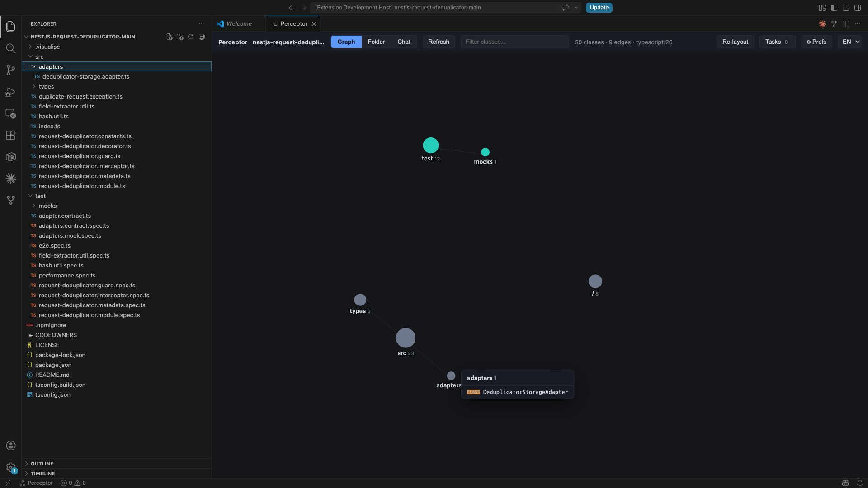Collapse NESTJS-REQUEST-DEDUPLICATOR-MAIN root folder
This screenshot has width=868, height=488.
[x=83, y=37]
